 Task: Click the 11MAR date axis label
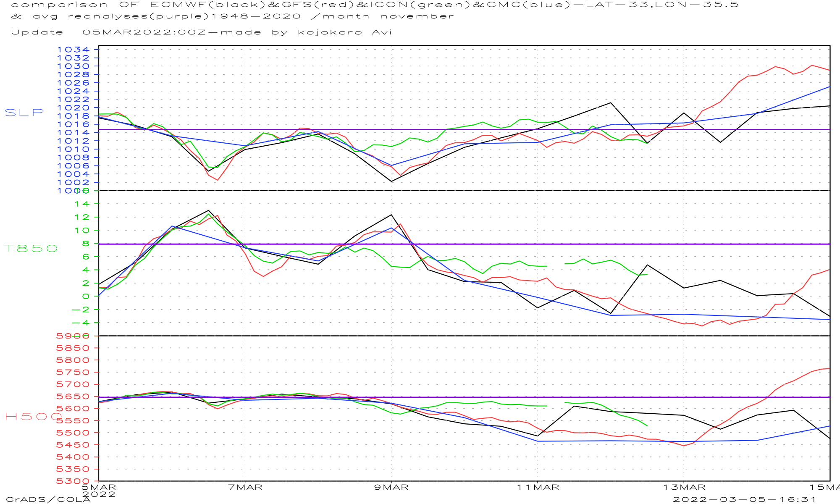coord(538,487)
